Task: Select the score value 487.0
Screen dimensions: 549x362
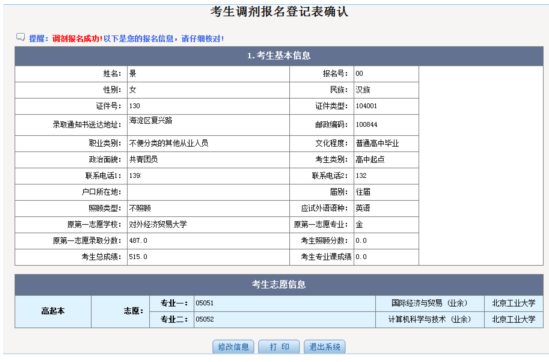Action: coord(138,241)
